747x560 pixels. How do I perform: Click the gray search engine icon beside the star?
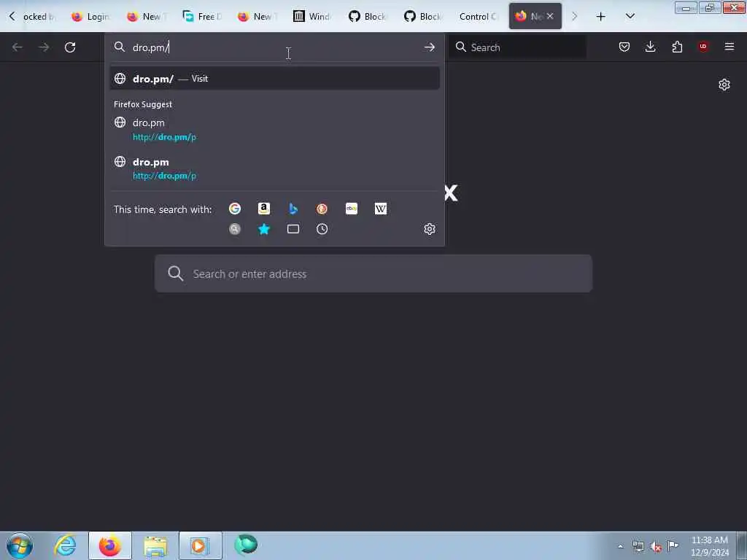234,229
